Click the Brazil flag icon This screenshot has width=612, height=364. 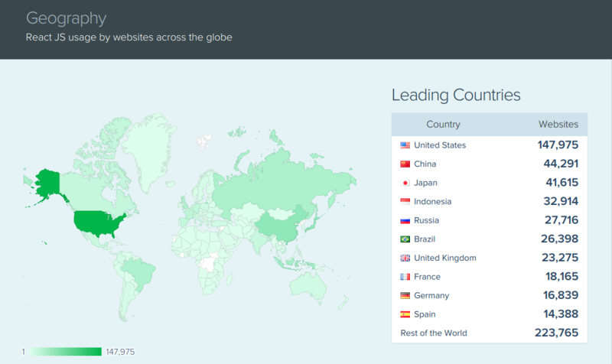(x=405, y=239)
